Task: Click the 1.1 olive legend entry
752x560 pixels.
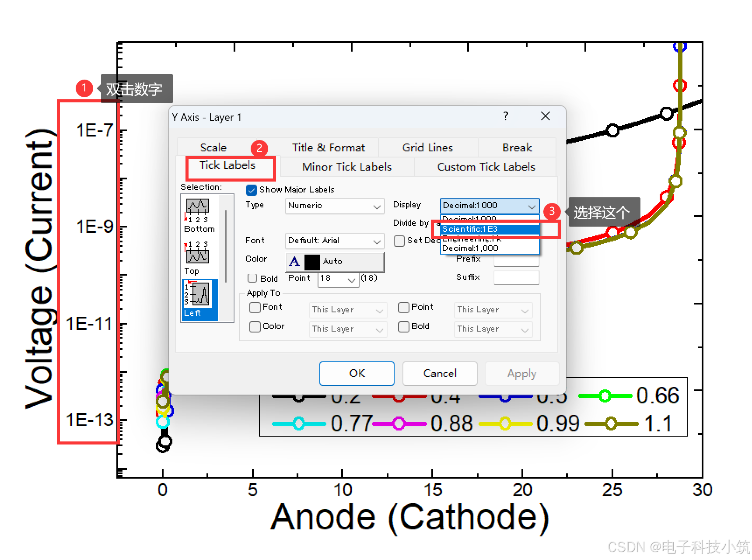Action: click(x=629, y=423)
